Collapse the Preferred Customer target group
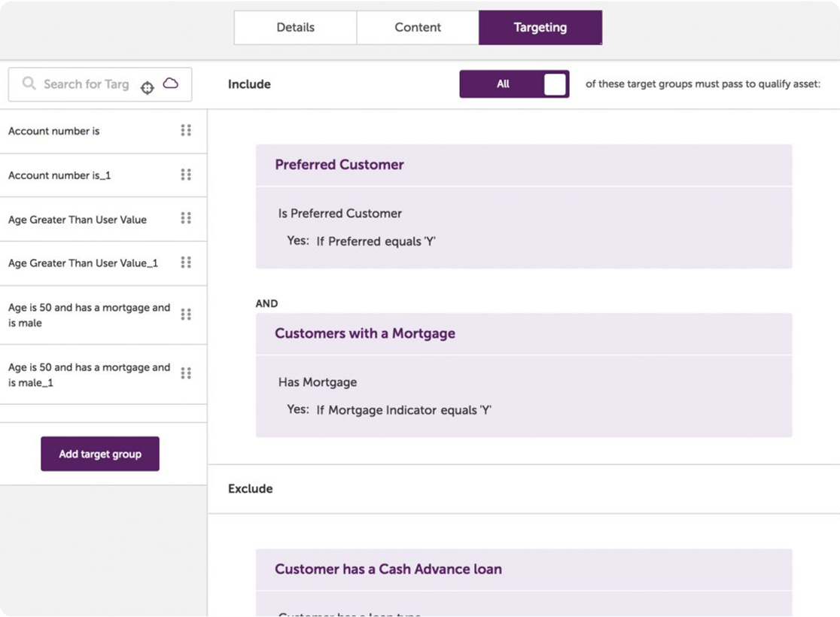 339,165
